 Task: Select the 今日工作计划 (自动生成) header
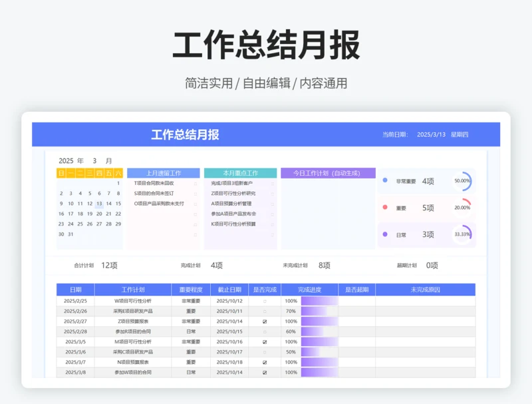click(328, 173)
